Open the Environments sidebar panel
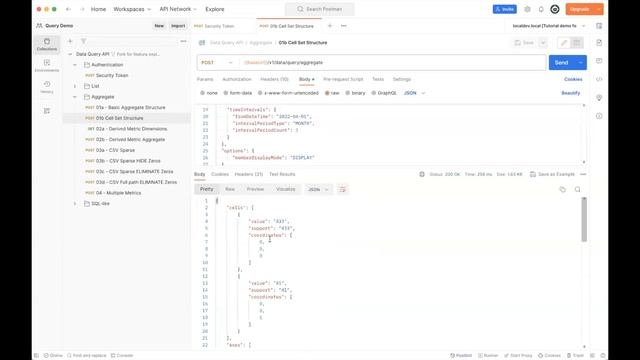 47,65
